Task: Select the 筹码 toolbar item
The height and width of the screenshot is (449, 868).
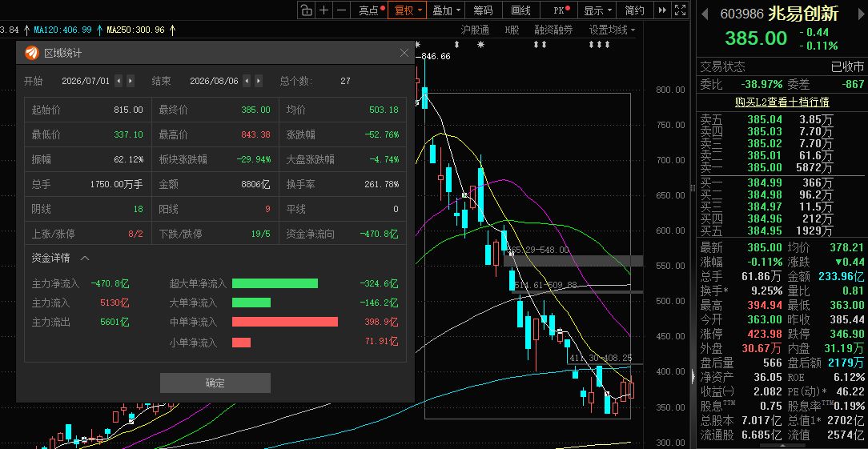Action: pos(483,10)
